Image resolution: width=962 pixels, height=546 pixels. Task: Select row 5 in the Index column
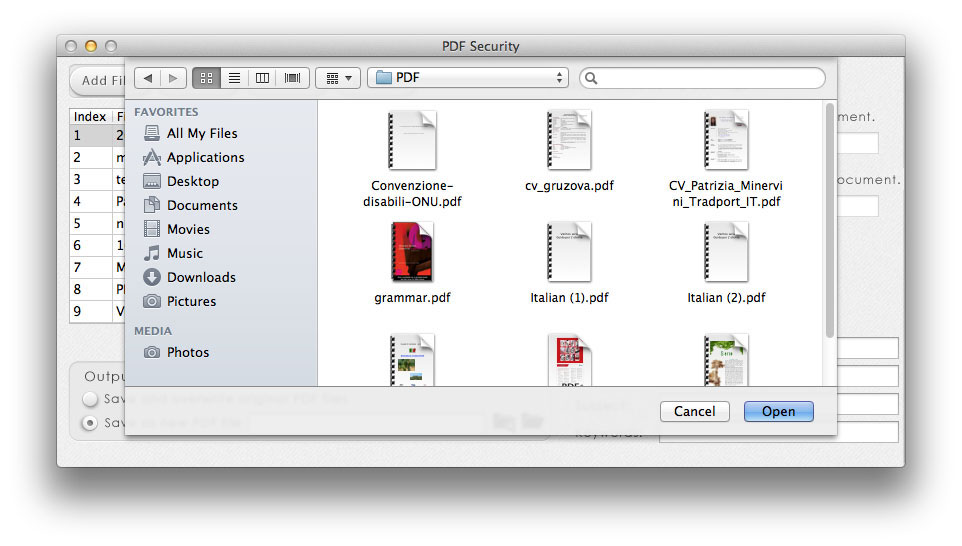coord(91,223)
